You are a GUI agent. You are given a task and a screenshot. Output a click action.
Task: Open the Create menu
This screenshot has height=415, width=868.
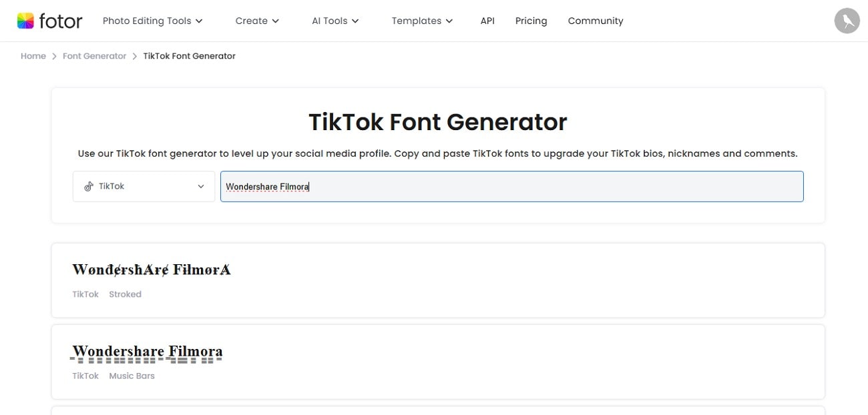point(257,21)
